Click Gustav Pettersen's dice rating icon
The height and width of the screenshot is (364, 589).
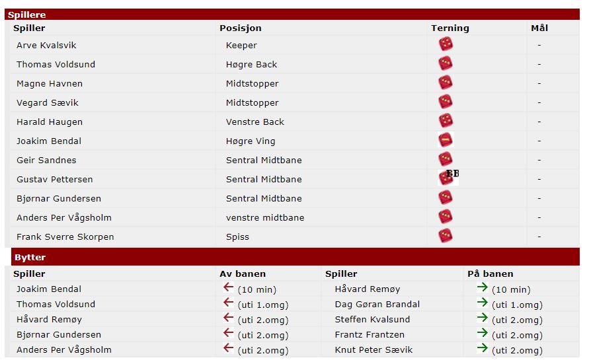pyautogui.click(x=446, y=178)
